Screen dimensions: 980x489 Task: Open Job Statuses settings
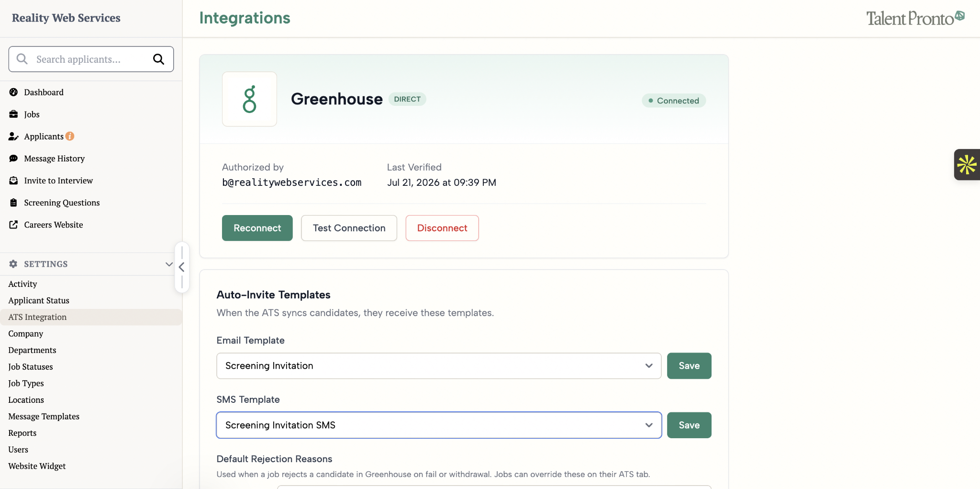[31, 367]
